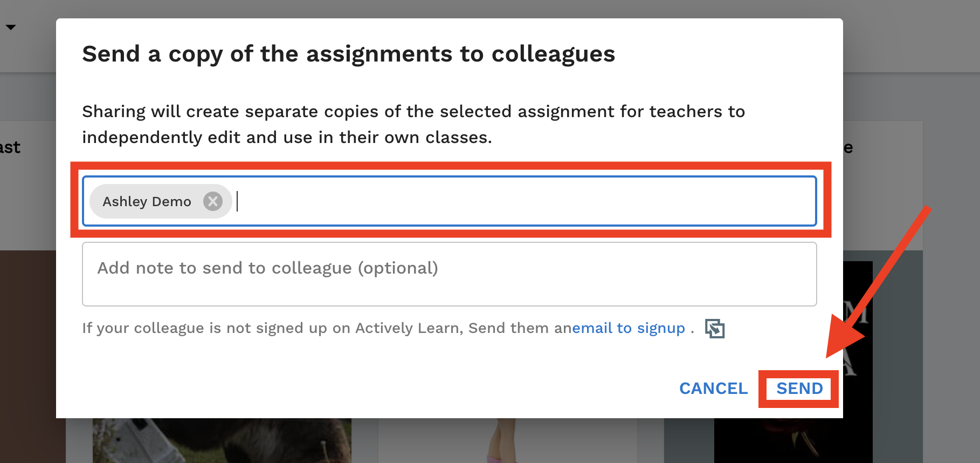Click the CANCEL button
This screenshot has width=980, height=463.
pos(714,389)
